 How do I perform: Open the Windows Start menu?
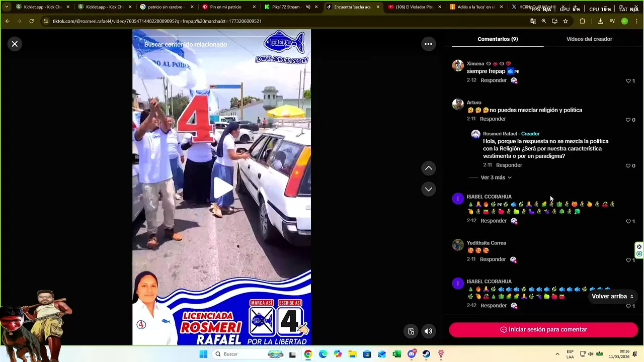point(203,354)
